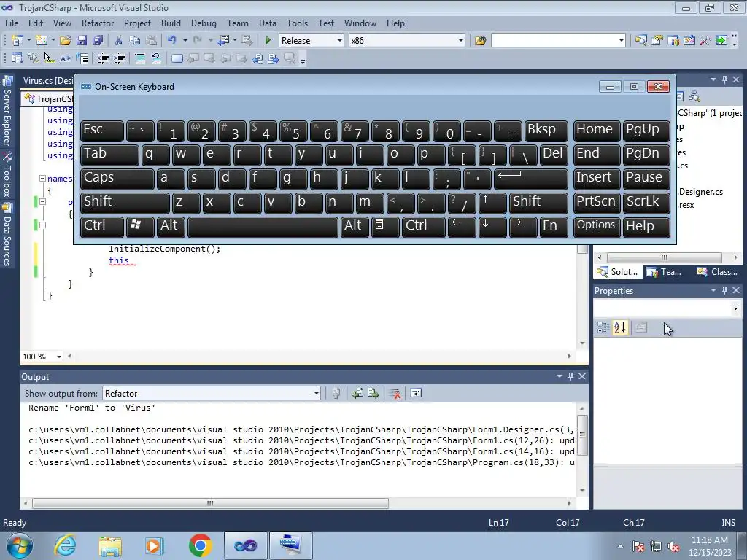
Task: Click the Increase Line Indent icon
Action: [120, 58]
